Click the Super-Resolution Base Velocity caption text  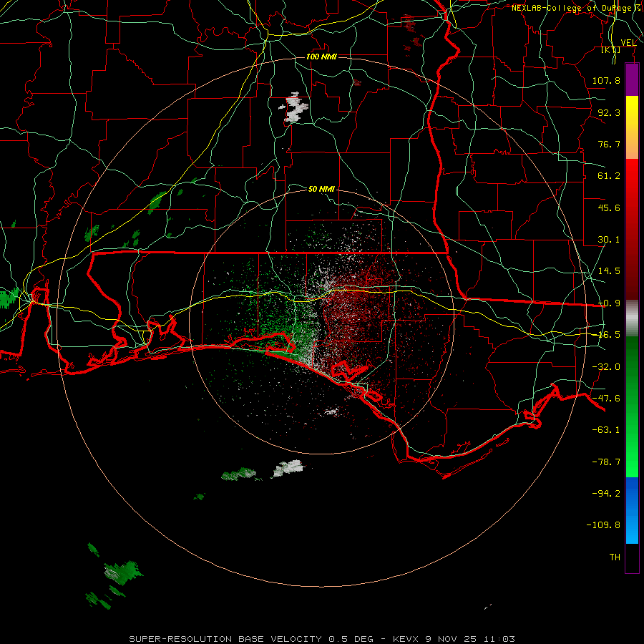pyautogui.click(x=322, y=639)
